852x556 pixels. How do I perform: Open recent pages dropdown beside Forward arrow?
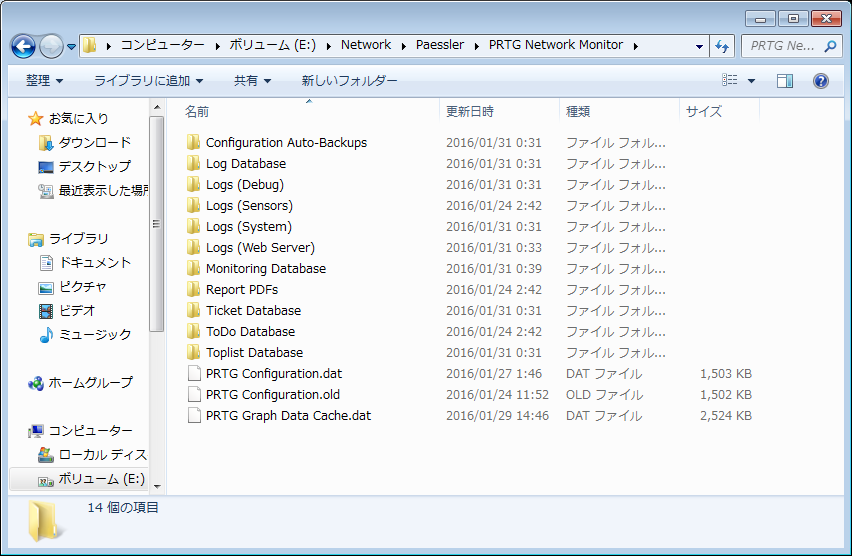[71, 47]
